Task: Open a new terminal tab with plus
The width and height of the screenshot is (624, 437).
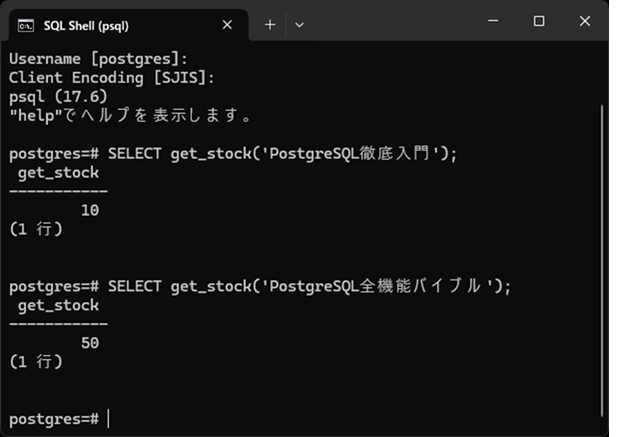Action: point(270,25)
